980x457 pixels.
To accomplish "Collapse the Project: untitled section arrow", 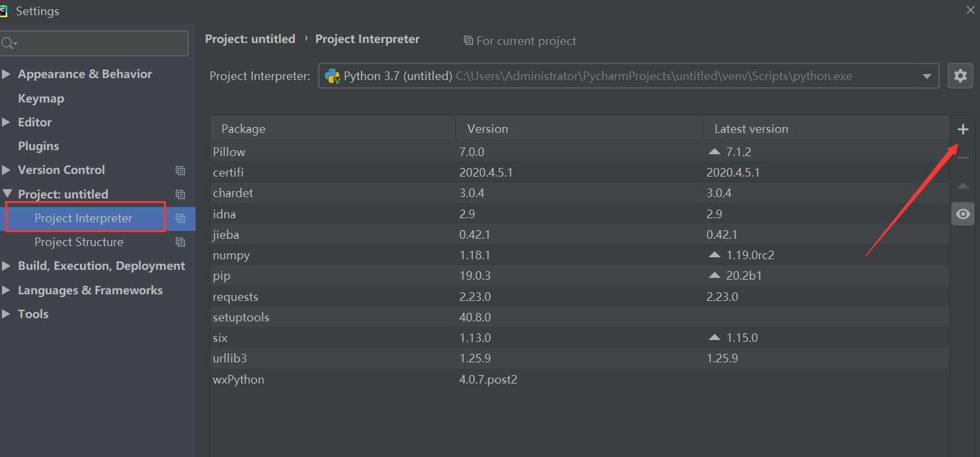I will [x=7, y=194].
